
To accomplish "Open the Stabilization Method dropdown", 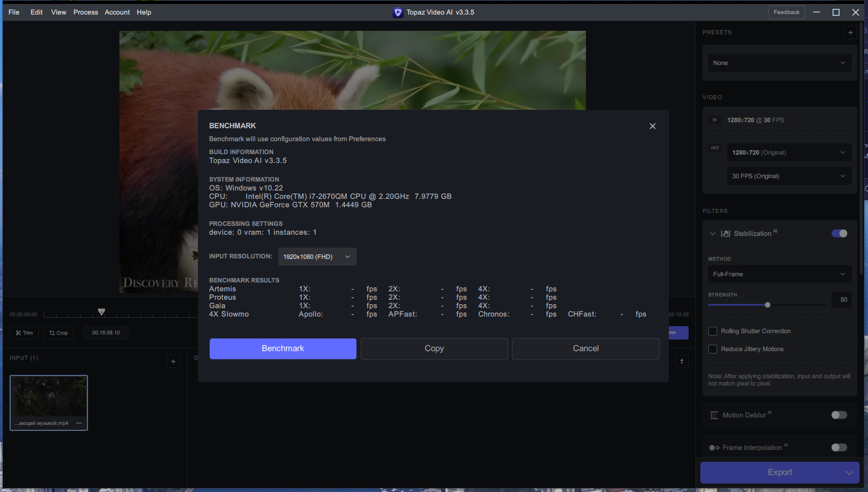I will pos(779,274).
